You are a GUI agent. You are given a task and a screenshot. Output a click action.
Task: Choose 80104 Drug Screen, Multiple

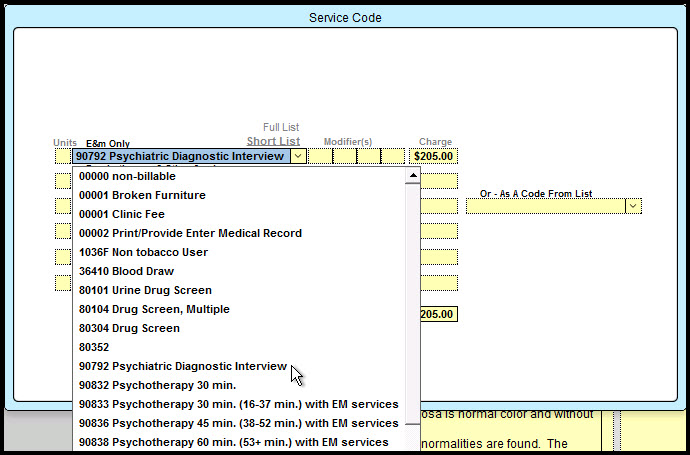click(x=154, y=309)
